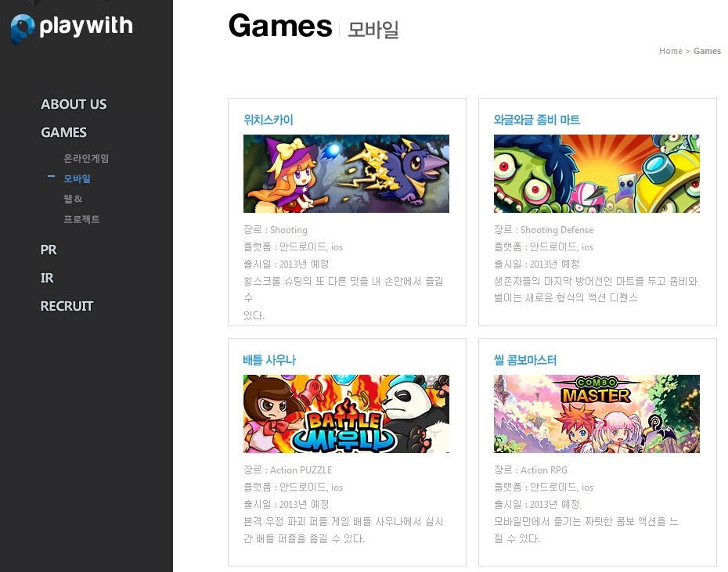This screenshot has width=728, height=572.
Task: Open the 와글와글 좀비 마트 title link
Action: (x=536, y=120)
